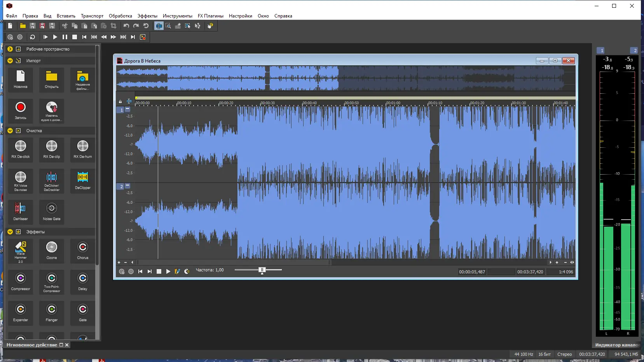Collapse the Рабочее пространство section
The height and width of the screenshot is (362, 644).
pos(10,49)
